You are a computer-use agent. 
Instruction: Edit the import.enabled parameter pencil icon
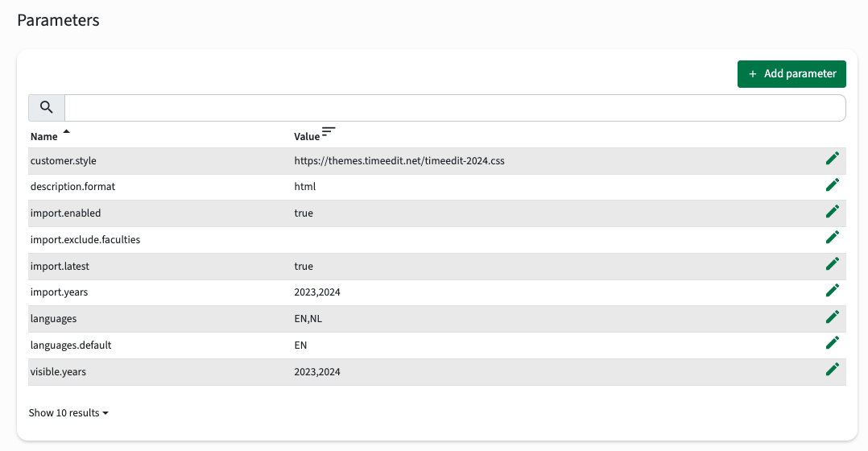832,212
